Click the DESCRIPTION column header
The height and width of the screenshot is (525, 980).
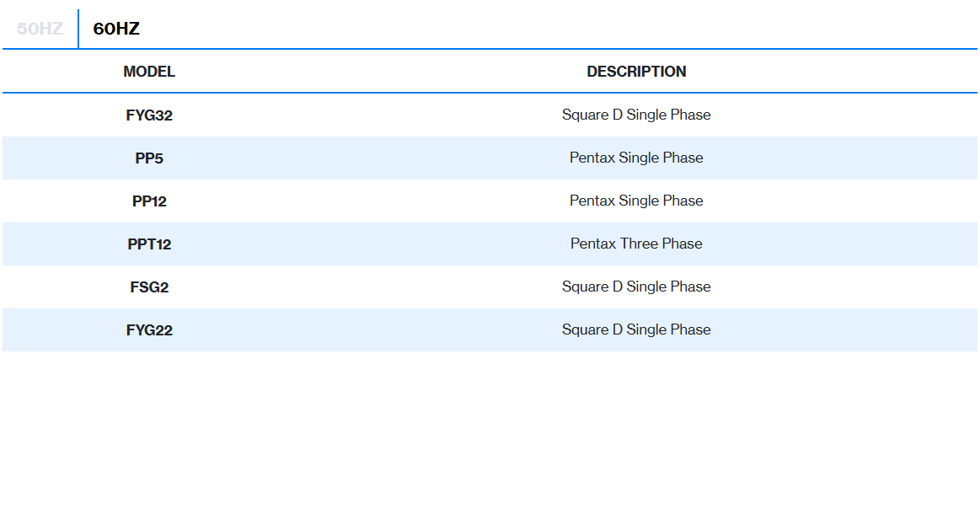pos(636,72)
